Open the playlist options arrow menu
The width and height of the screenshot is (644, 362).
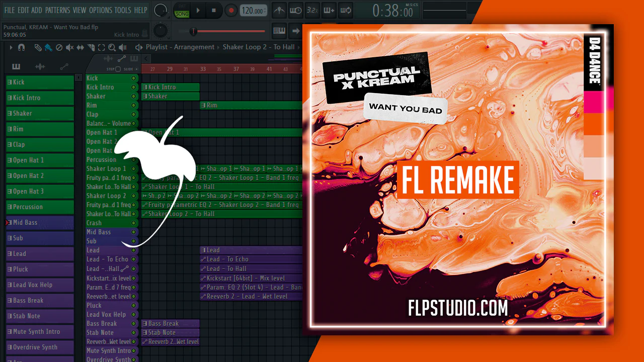click(11, 47)
